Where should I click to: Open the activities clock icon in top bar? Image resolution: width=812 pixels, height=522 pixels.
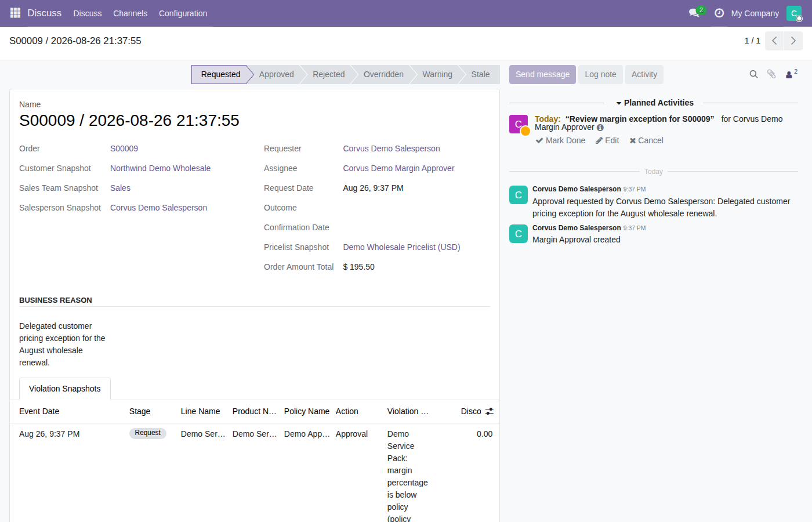pyautogui.click(x=719, y=13)
